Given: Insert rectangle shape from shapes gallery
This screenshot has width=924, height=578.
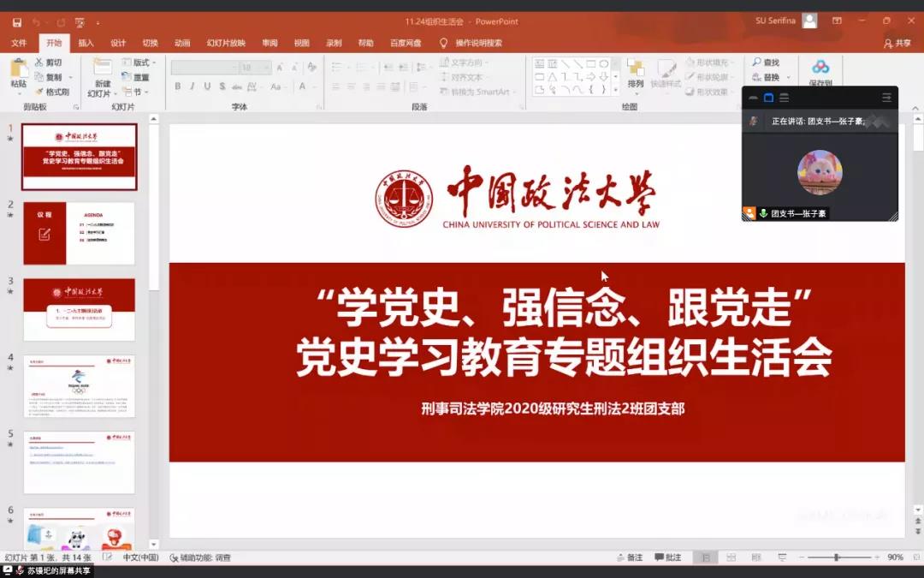Looking at the screenshot, I should pos(590,63).
